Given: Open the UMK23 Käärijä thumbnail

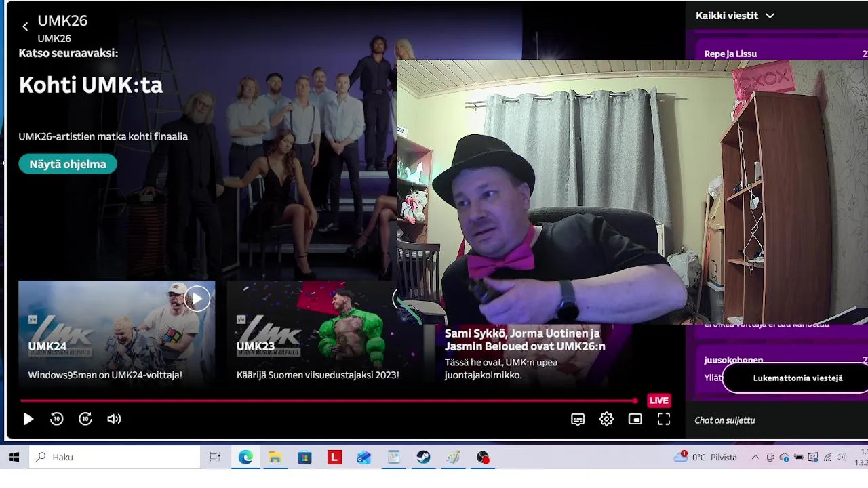Looking at the screenshot, I should (325, 334).
